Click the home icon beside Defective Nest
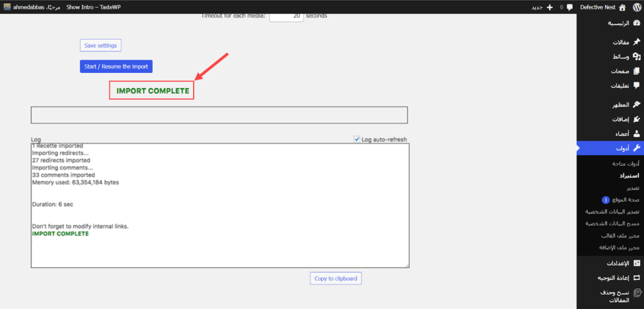This screenshot has width=644, height=309. click(x=622, y=7)
